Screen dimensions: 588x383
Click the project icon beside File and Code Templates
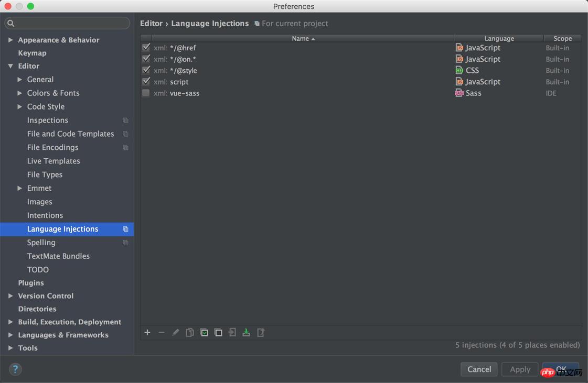pos(125,134)
